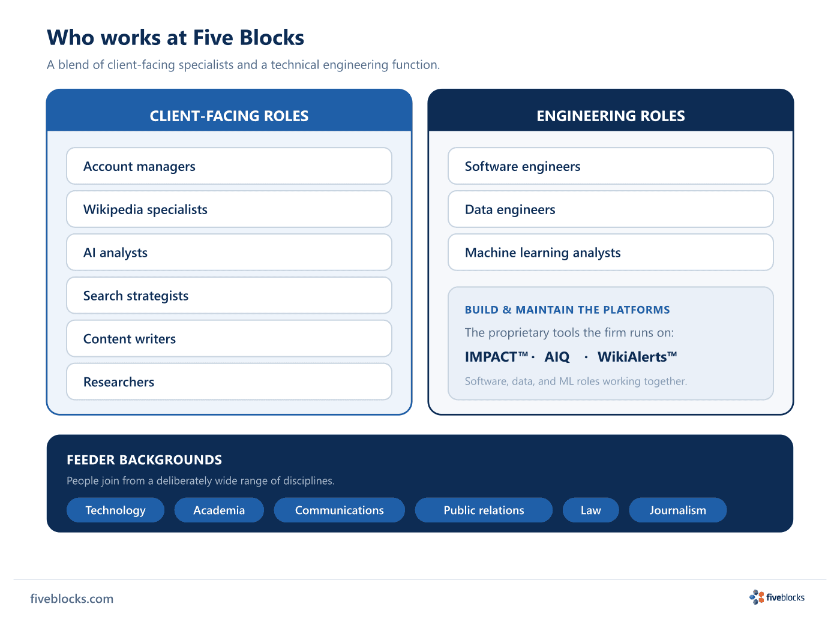The image size is (840, 622).
Task: Click the text 'The proprietary tools the firm runs on:'
Action: (x=569, y=333)
